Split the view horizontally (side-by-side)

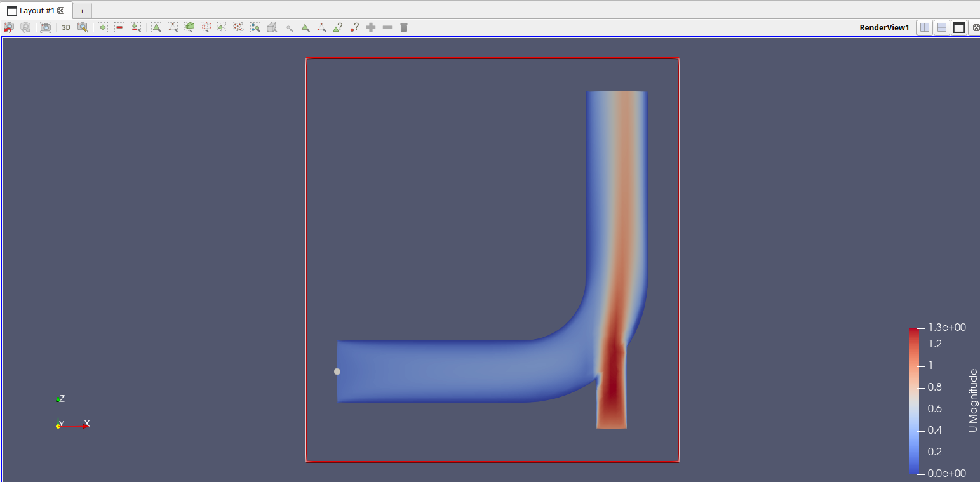point(925,27)
